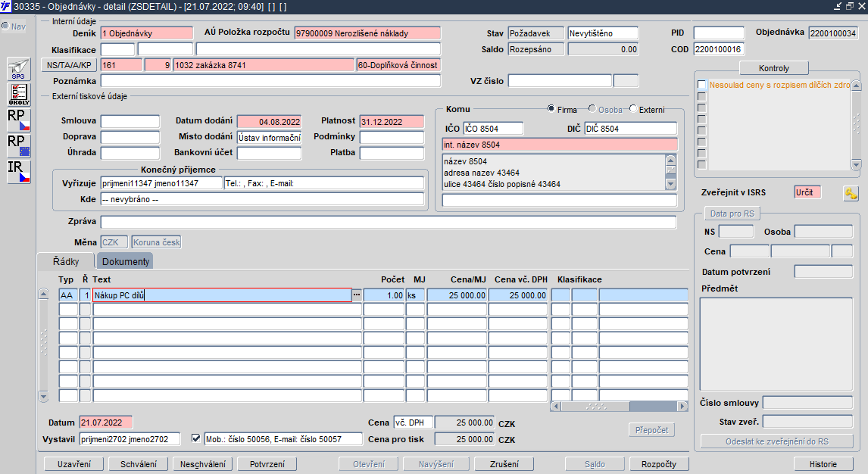Screen dimensions: 868x474
Task: Open the ellipsis editor for Nákup PC dílů
Action: [357, 295]
